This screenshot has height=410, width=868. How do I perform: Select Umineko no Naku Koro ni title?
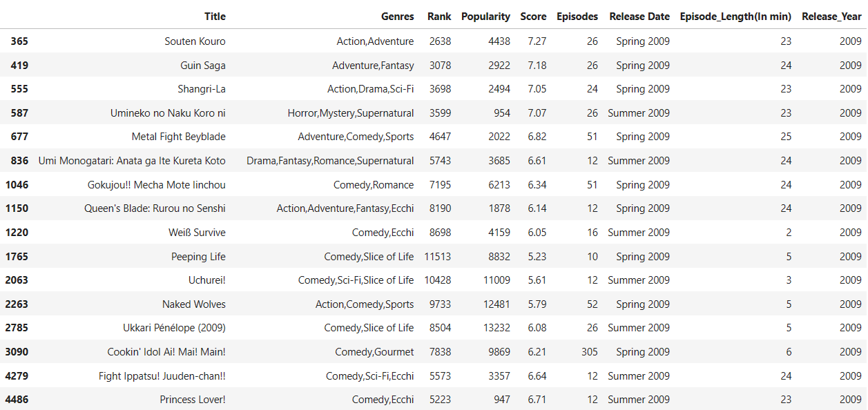168,113
